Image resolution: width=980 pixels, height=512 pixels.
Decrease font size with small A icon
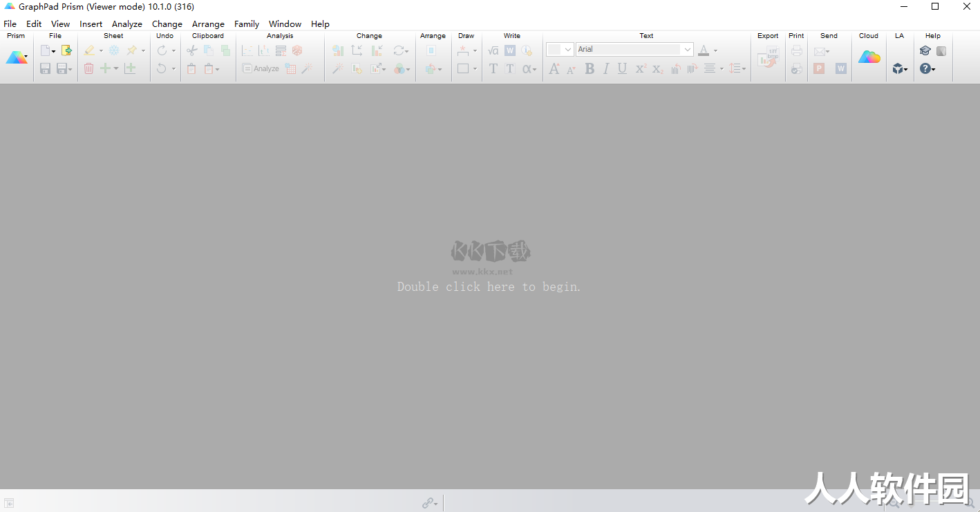(x=571, y=69)
